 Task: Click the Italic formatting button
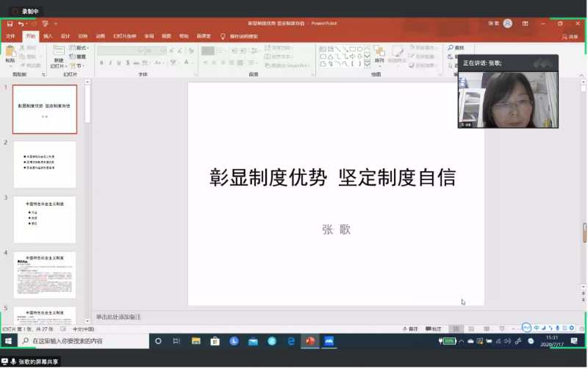point(110,63)
